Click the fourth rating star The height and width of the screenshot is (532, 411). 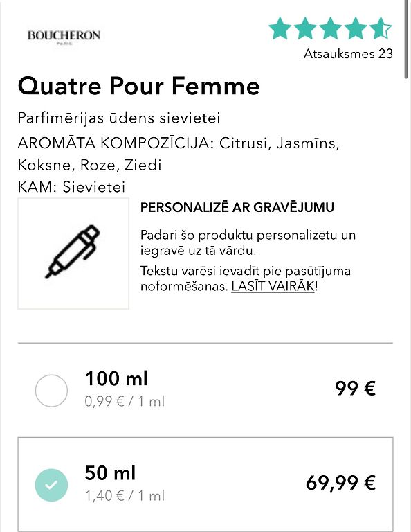[x=356, y=28]
